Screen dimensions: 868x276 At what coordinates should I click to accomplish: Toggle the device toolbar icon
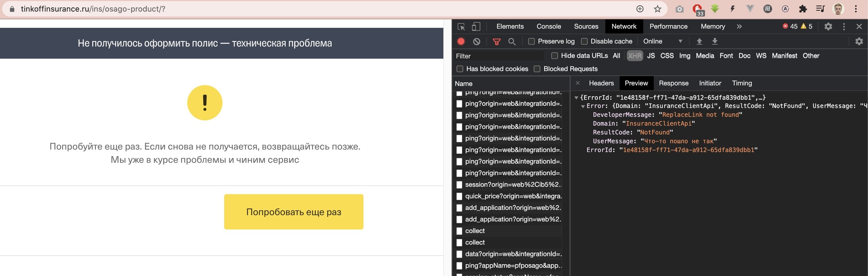(x=476, y=26)
